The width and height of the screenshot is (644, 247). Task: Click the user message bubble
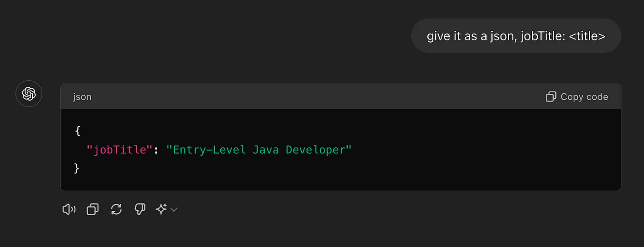[516, 36]
